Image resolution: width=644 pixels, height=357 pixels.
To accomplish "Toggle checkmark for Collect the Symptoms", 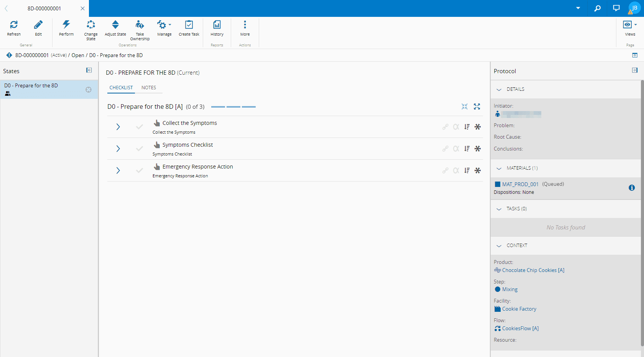I will pyautogui.click(x=140, y=127).
